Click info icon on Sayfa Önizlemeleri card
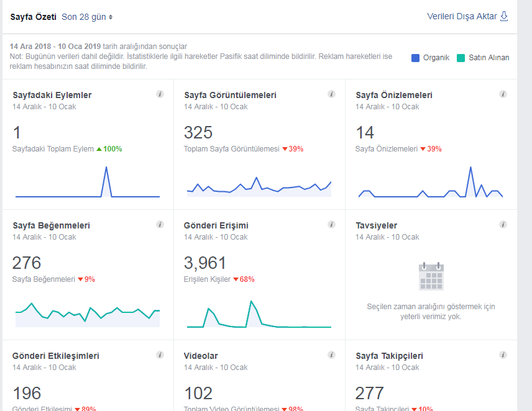The height and width of the screenshot is (411, 532). tap(503, 94)
